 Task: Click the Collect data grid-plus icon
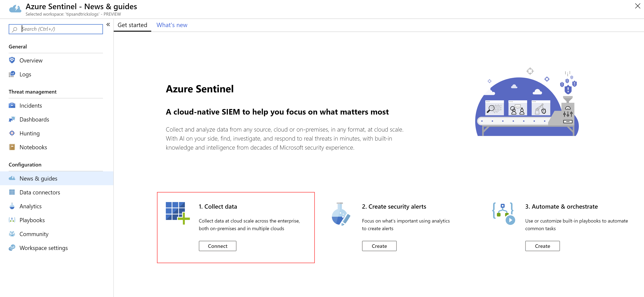click(x=178, y=213)
